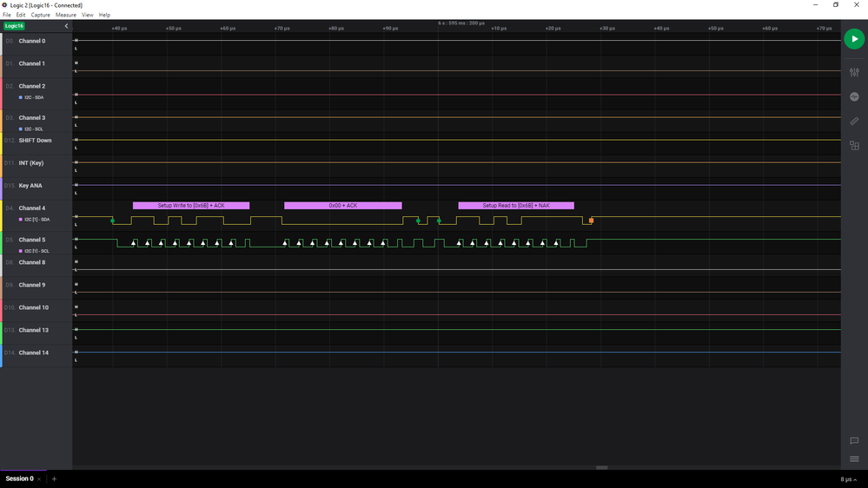This screenshot has width=868, height=488.
Task: Open the Measurements ruler panel icon
Action: coord(854,122)
